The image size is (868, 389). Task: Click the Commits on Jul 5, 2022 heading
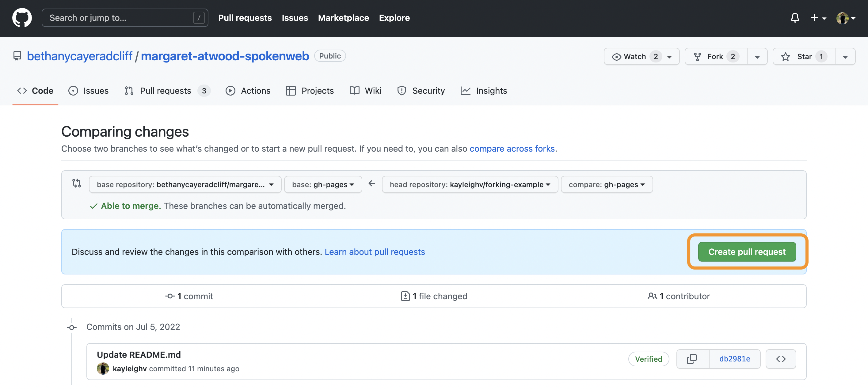[x=133, y=327]
